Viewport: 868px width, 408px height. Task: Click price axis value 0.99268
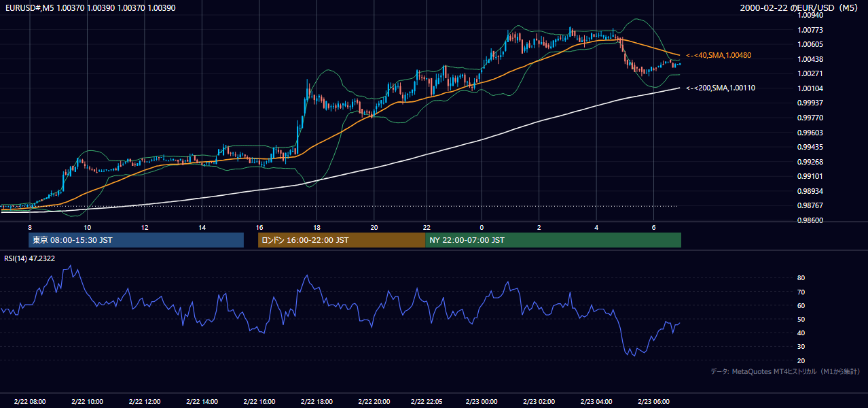tap(810, 162)
